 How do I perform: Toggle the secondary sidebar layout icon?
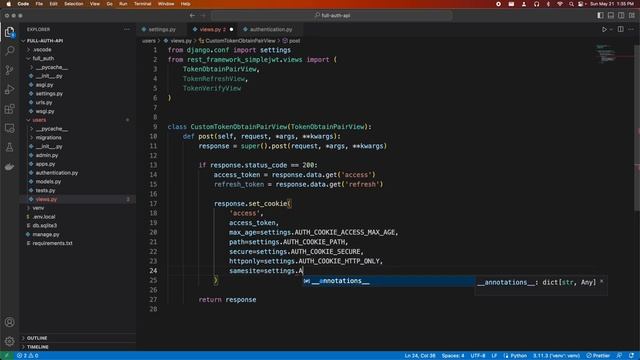pyautogui.click(x=621, y=16)
